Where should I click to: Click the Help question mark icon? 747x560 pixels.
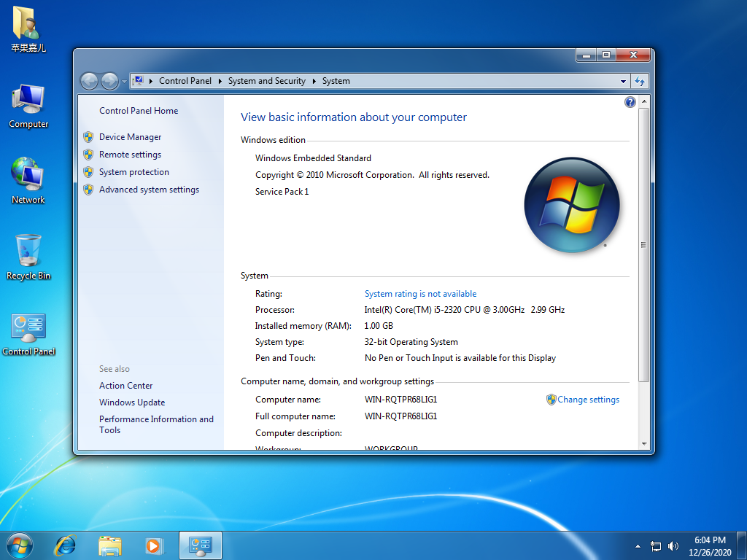[x=630, y=101]
